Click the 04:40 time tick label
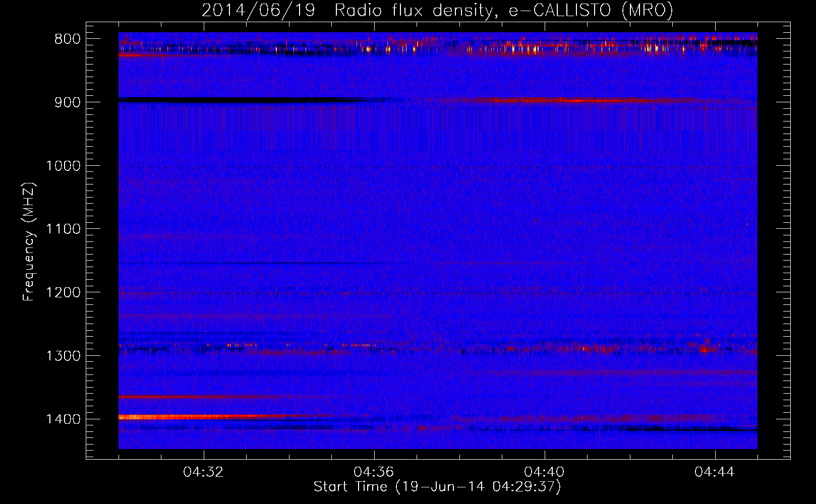816x504 pixels. 544,472
